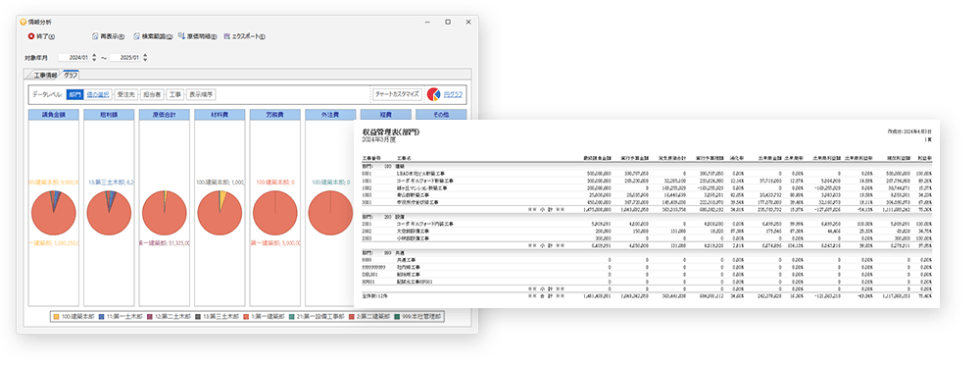Screen dimensions: 980x365
Task: Click the pie chart under 労務費
Action: 274,213
